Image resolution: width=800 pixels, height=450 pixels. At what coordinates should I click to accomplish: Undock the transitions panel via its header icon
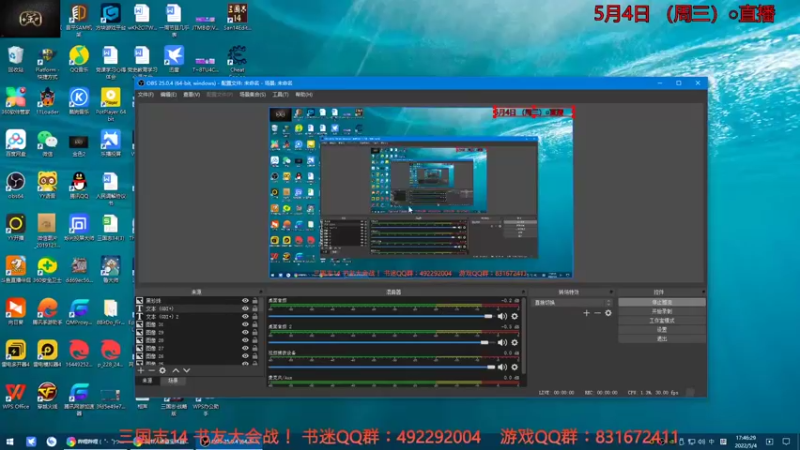[611, 292]
